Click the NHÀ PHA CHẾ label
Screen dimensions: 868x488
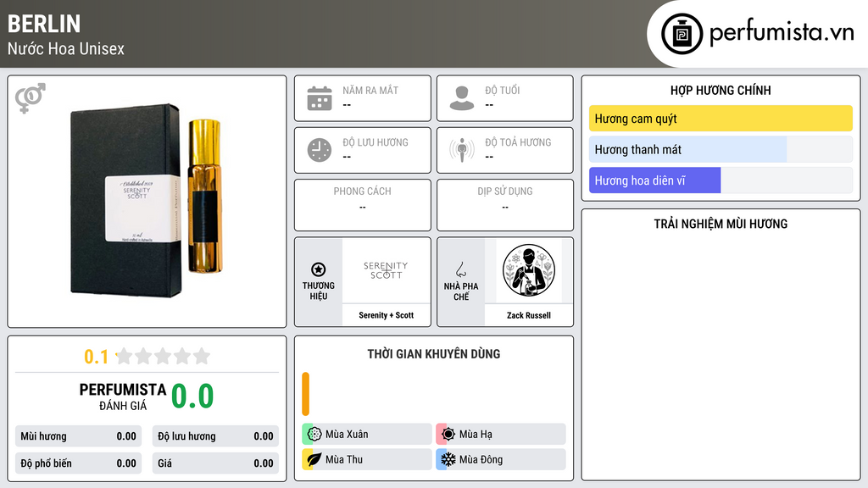click(x=461, y=291)
